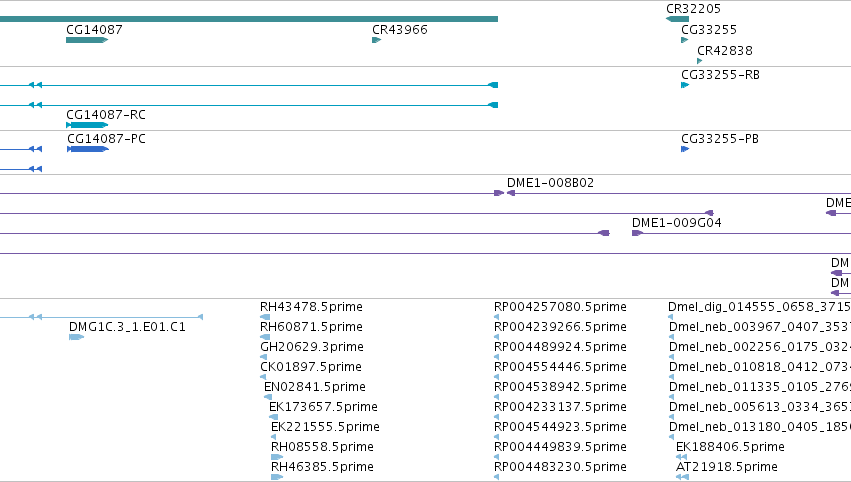Select the RP004538942.5prime label

(x=560, y=386)
